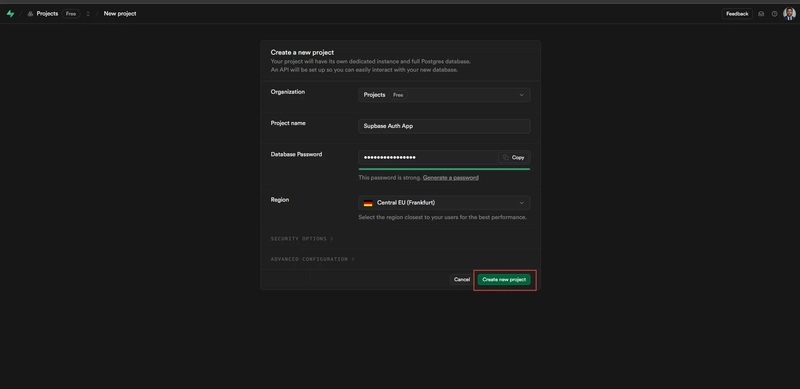The image size is (800, 389).
Task: Click the German flag in Region selector
Action: tap(368, 203)
